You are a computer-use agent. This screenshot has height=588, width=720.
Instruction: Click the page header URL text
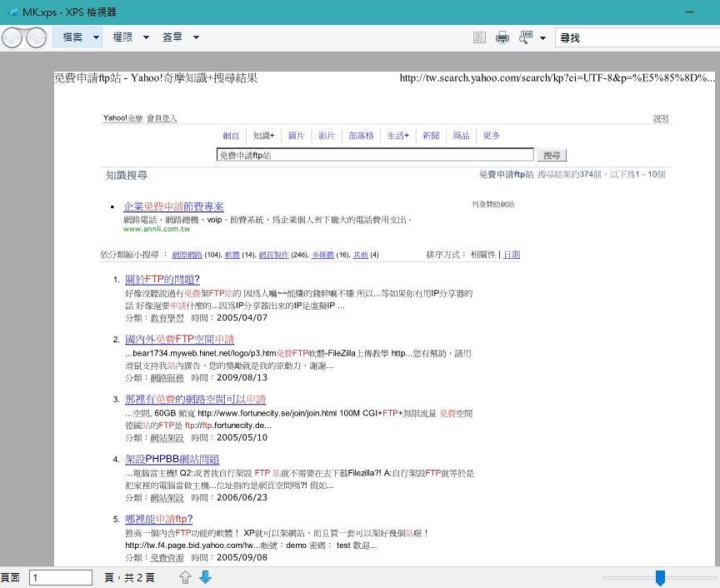point(557,78)
